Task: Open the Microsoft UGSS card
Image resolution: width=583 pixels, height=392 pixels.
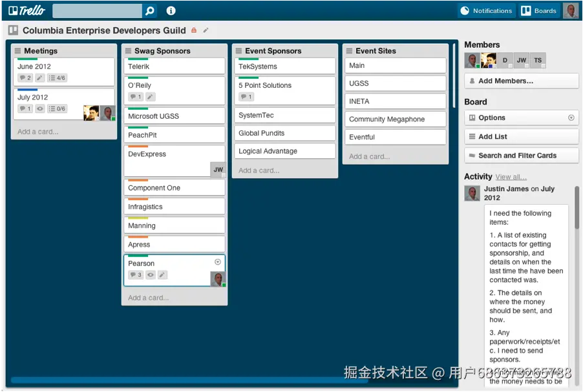Action: pos(175,116)
